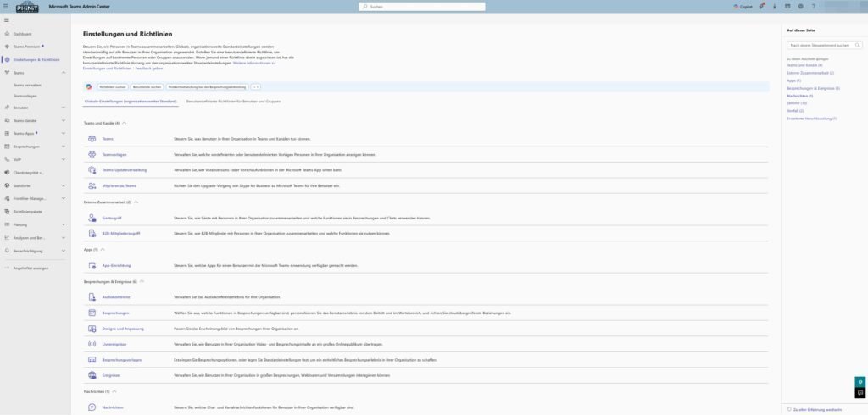The image size is (868, 415).
Task: Collapse the Teams section in sidebar
Action: pyautogui.click(x=65, y=73)
